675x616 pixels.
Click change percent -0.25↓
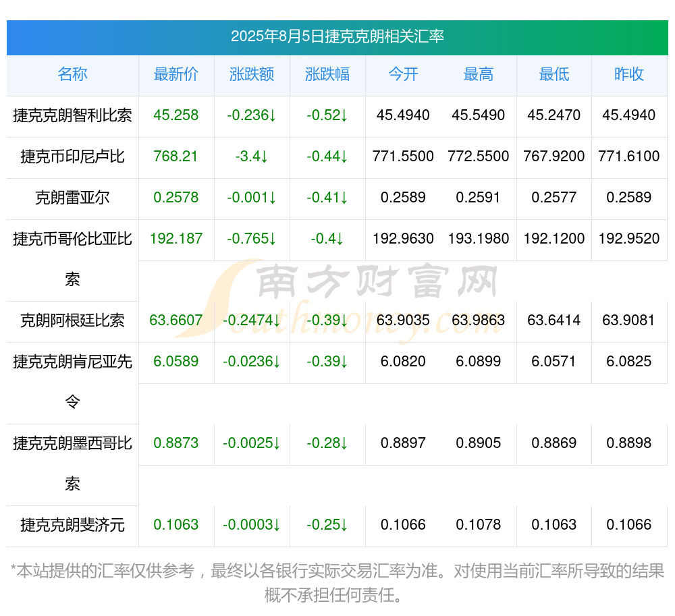(x=327, y=525)
